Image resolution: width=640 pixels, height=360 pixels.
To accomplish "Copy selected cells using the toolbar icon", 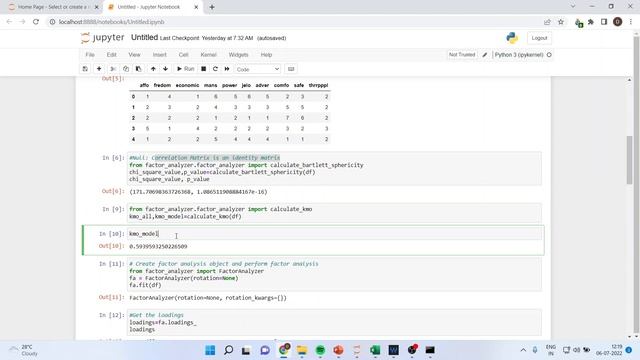I will pyautogui.click(x=126, y=69).
